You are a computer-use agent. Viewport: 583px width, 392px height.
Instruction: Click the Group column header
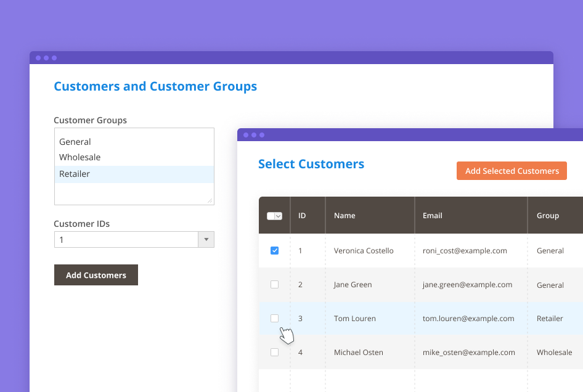547,216
